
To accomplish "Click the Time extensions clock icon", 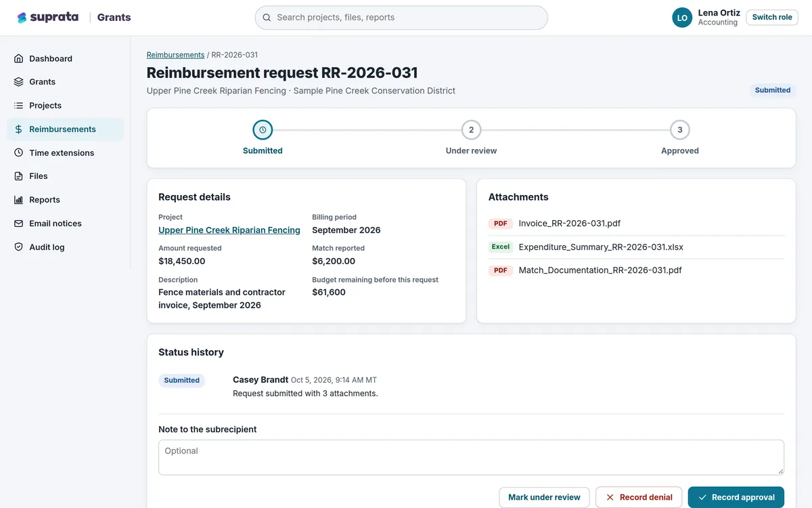I will [x=19, y=153].
